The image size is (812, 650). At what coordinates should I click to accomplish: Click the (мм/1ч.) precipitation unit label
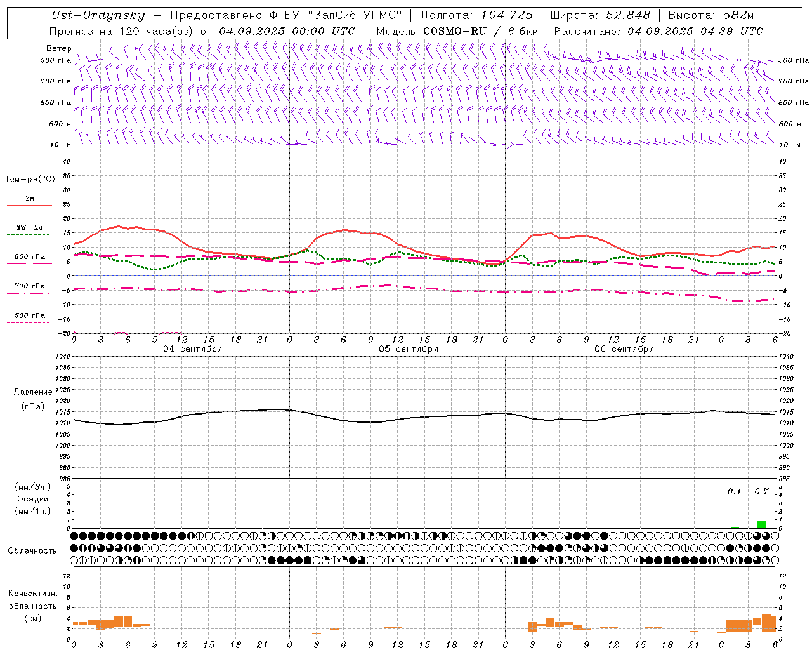33,511
